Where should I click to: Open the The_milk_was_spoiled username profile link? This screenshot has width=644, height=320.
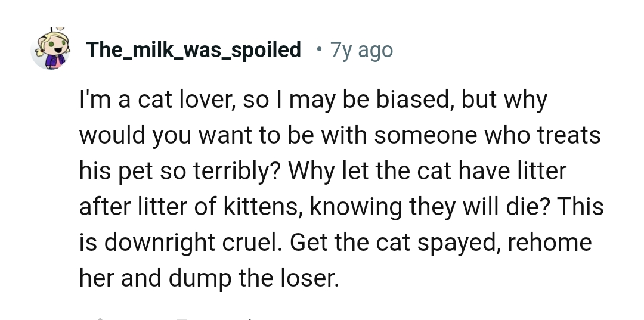click(x=193, y=50)
